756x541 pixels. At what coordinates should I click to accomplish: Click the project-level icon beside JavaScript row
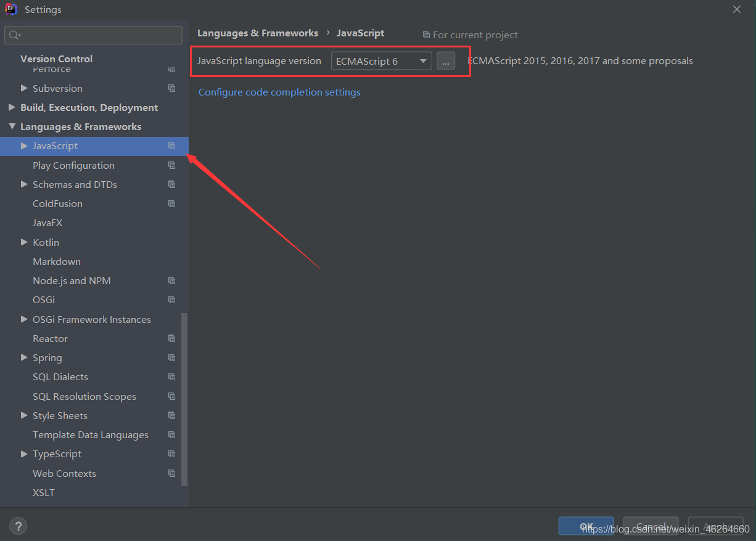click(172, 146)
